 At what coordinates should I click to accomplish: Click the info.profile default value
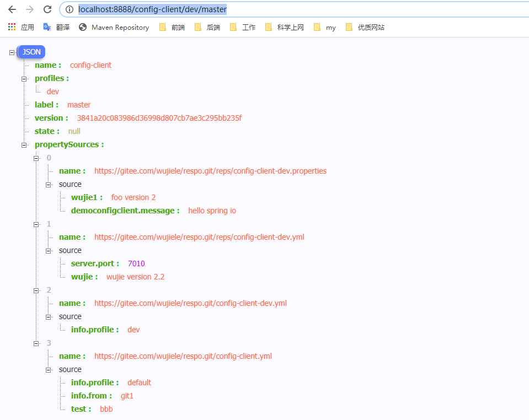[140, 383]
